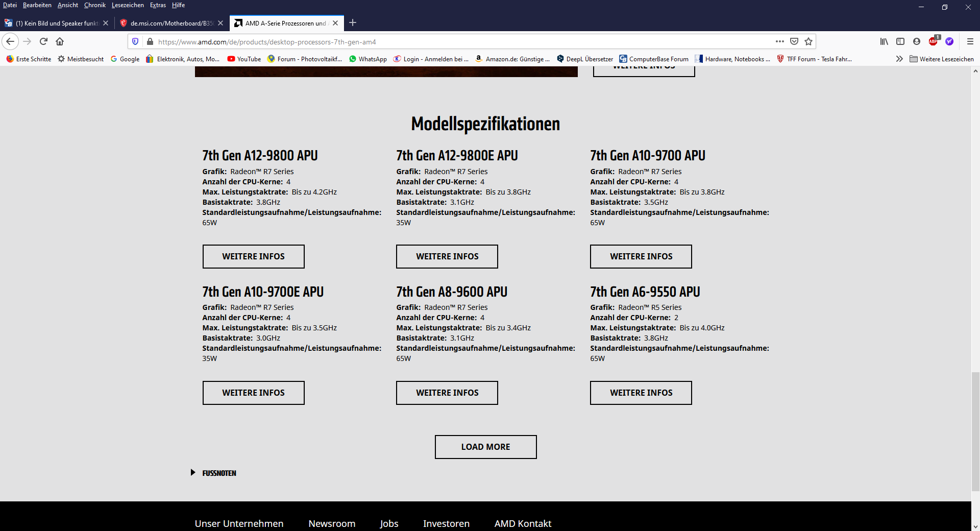The image size is (980, 531).
Task: Open a new browser tab
Action: (x=353, y=22)
